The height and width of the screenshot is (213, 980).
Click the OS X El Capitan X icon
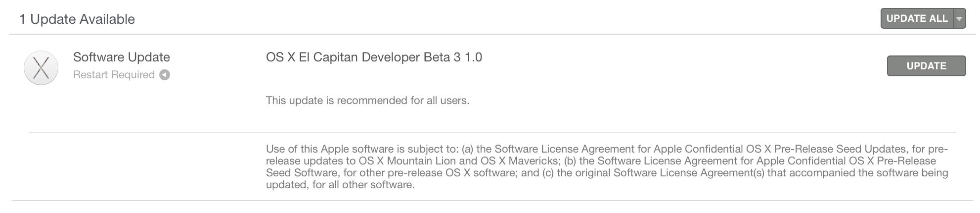[41, 67]
